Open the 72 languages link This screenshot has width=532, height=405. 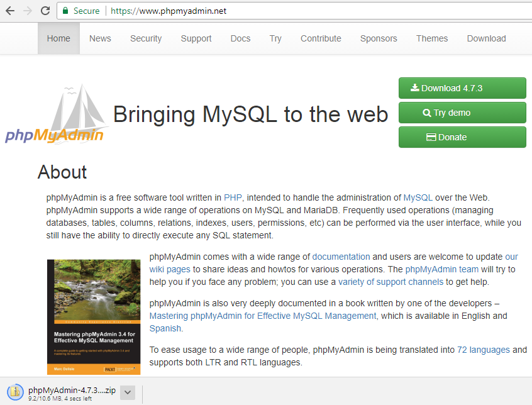click(x=484, y=350)
